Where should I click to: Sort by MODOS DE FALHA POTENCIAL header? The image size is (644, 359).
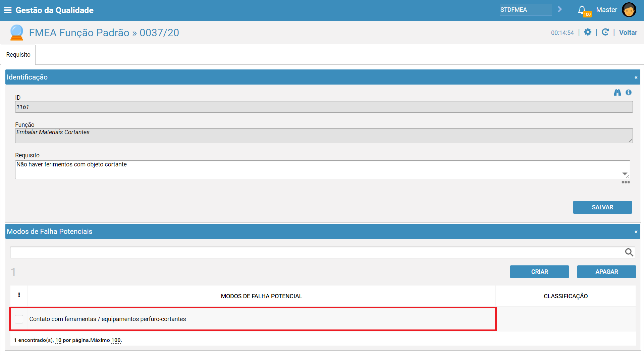click(x=262, y=296)
